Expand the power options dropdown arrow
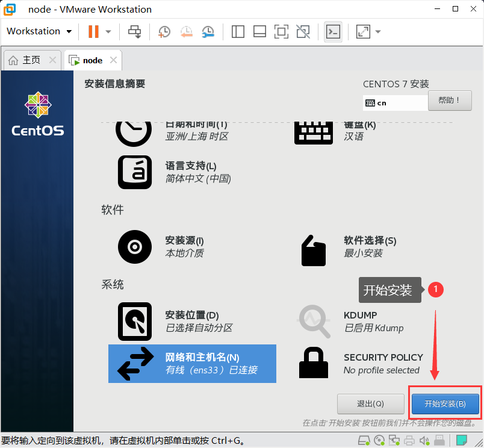The width and height of the screenshot is (484, 448). 108,31
